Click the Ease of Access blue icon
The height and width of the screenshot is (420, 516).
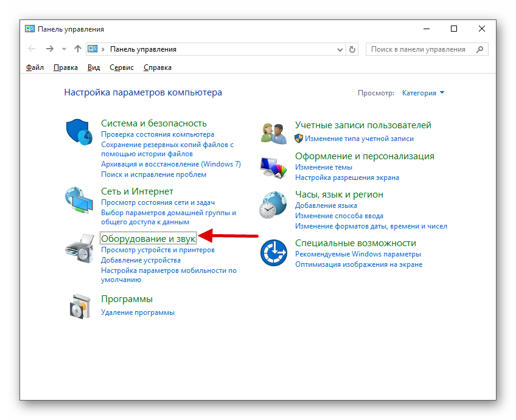point(273,252)
